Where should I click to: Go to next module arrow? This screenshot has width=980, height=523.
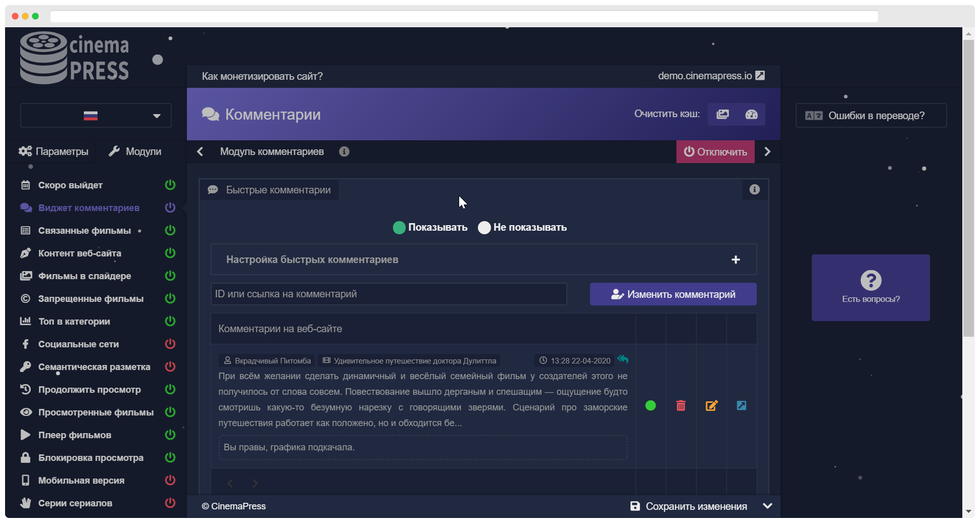[767, 151]
